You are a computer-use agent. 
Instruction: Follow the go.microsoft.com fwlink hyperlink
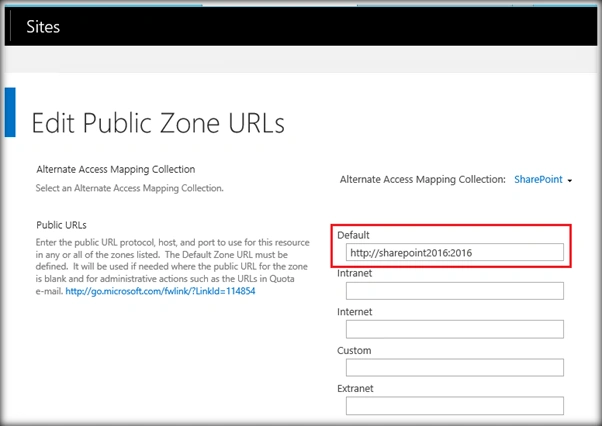coord(160,291)
